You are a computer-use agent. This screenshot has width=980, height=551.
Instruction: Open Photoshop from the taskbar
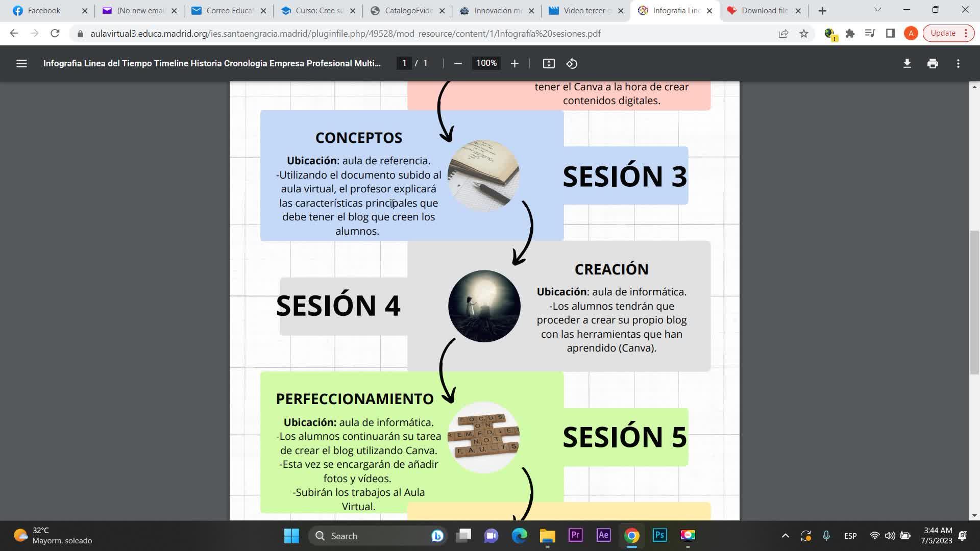click(659, 535)
